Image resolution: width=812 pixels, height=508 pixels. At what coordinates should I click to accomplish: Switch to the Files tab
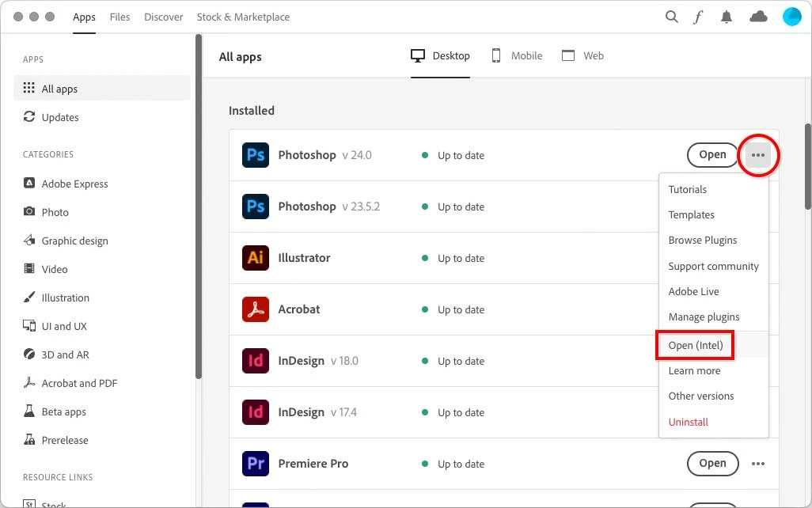tap(120, 17)
